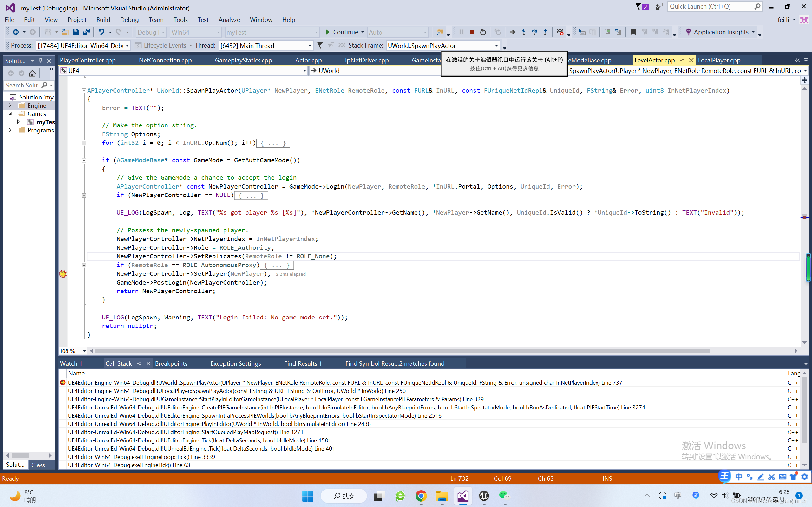
Task: Select the Watch 1 tab
Action: 71,363
